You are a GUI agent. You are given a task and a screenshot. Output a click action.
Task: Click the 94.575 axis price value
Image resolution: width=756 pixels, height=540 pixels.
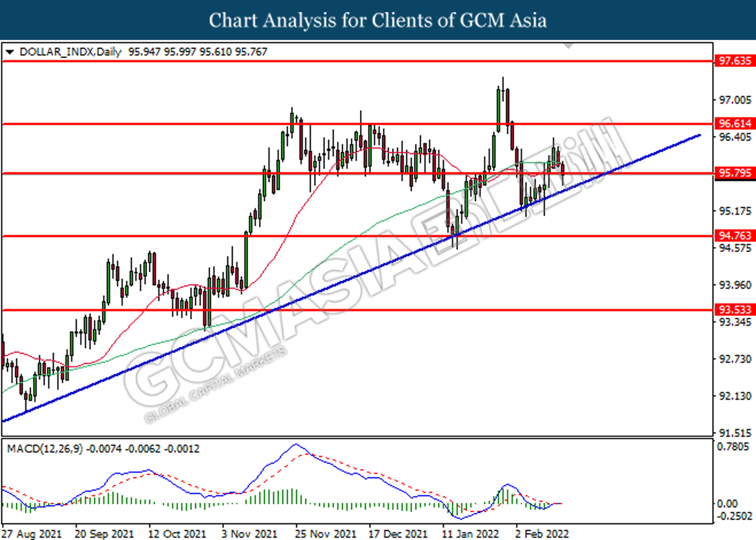(735, 248)
